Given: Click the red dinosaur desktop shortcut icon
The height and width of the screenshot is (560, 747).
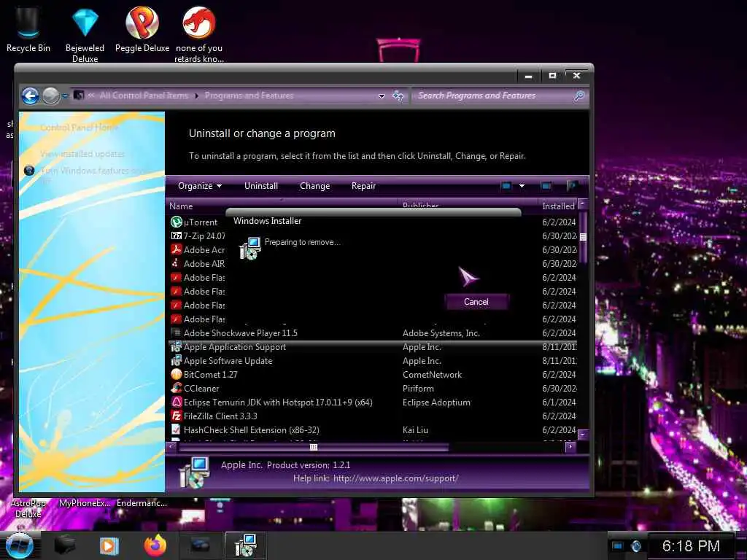Looking at the screenshot, I should point(199,23).
